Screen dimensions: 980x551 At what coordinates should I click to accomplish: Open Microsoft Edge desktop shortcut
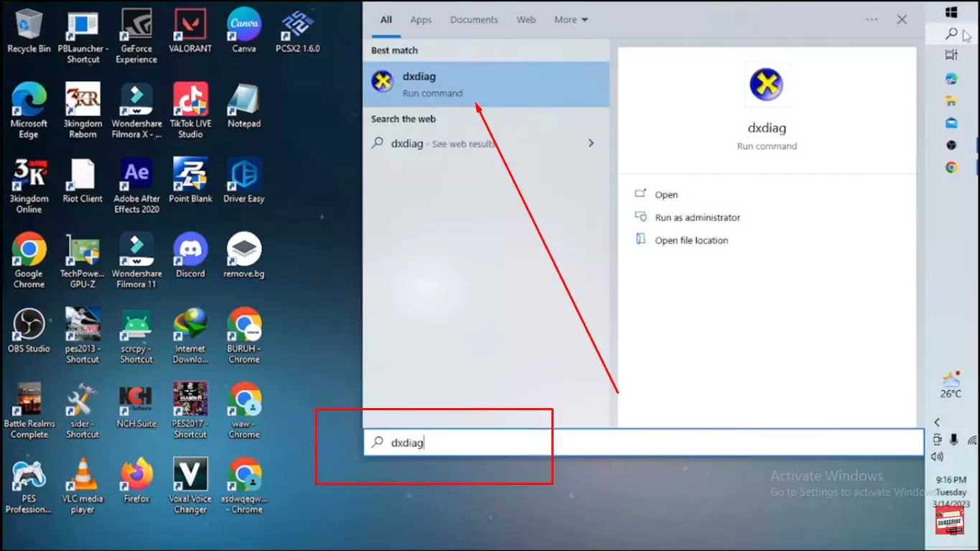29,111
